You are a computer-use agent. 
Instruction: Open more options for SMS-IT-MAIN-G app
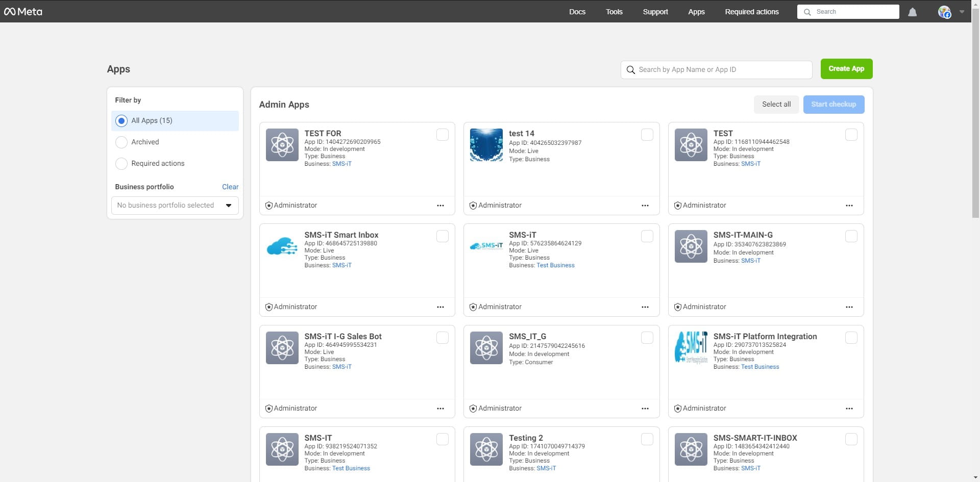click(849, 307)
